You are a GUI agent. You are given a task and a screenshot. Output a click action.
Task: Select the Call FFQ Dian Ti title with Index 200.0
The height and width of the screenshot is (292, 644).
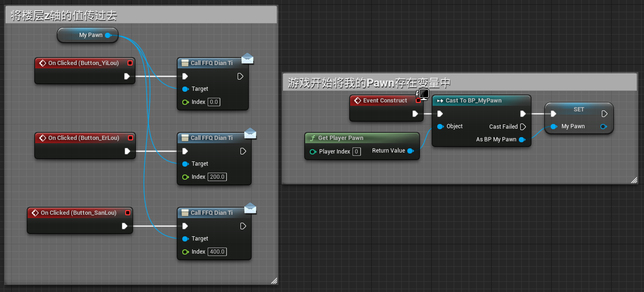tap(211, 138)
